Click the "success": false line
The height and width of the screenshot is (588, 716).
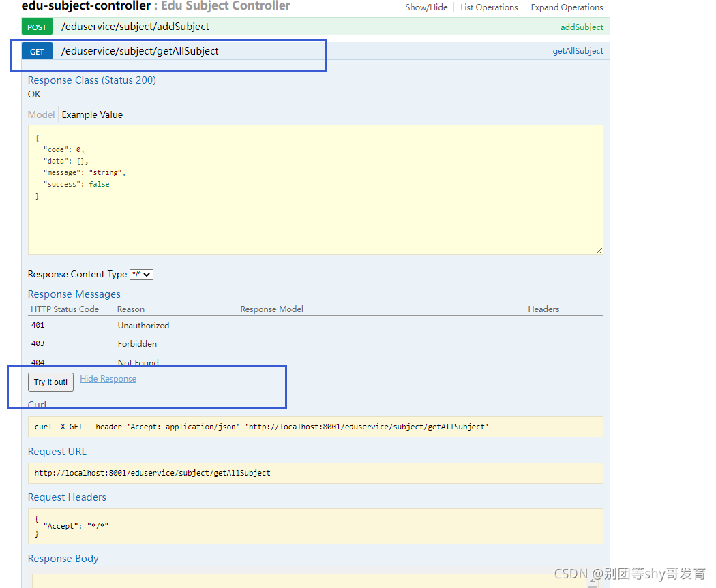[x=76, y=184]
